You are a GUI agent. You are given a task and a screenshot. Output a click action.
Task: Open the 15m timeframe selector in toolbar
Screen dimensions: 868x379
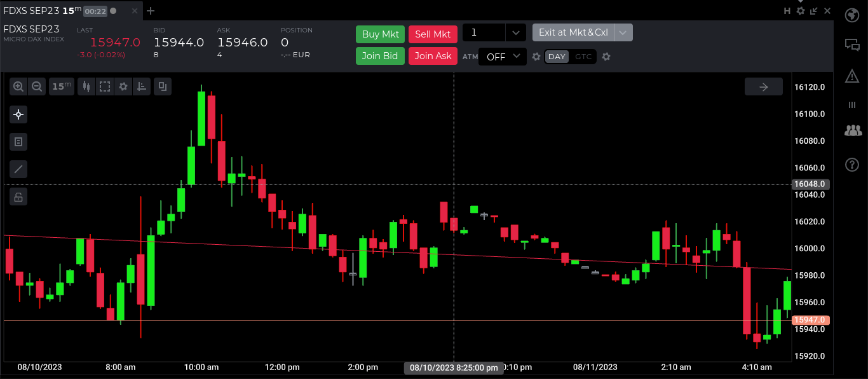coord(62,86)
